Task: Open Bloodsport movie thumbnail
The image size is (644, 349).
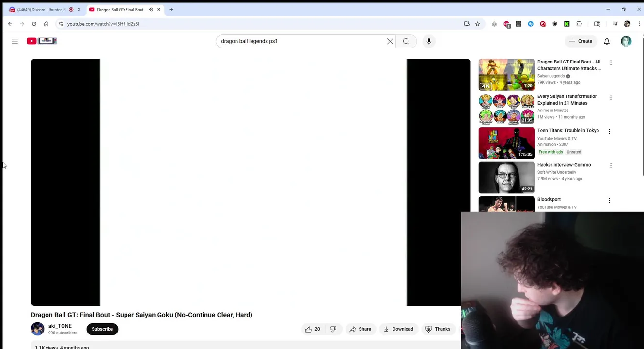Action: point(506,204)
